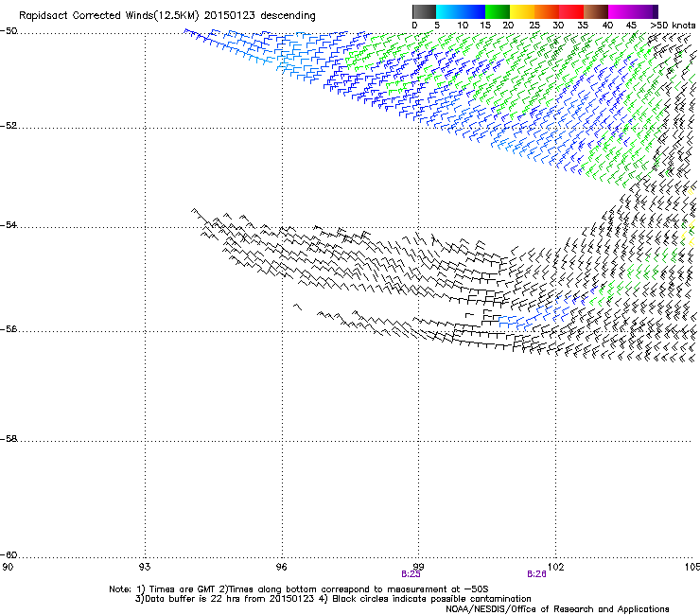Click the '40' label under the color scale

tap(607, 26)
